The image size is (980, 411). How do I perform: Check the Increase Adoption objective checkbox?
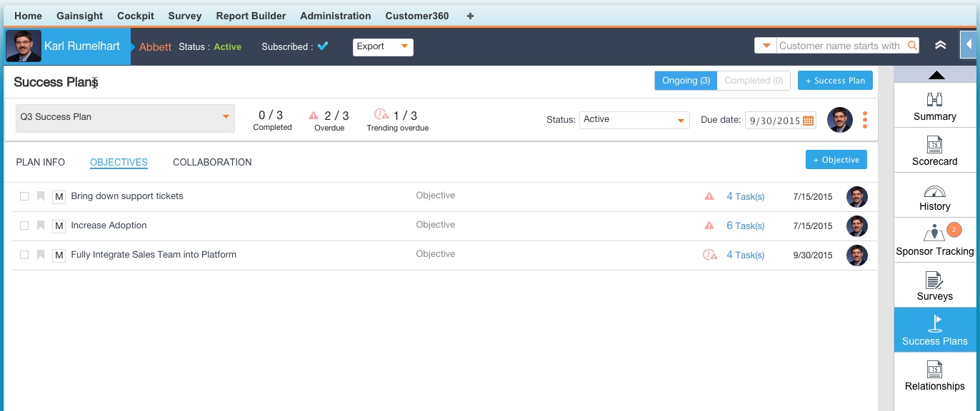[26, 225]
